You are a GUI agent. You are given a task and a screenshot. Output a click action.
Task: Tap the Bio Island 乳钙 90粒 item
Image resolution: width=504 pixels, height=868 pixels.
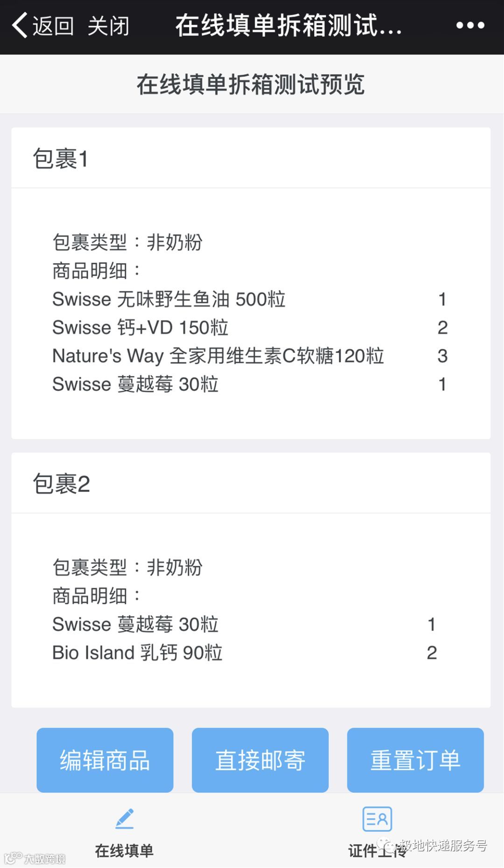point(245,653)
